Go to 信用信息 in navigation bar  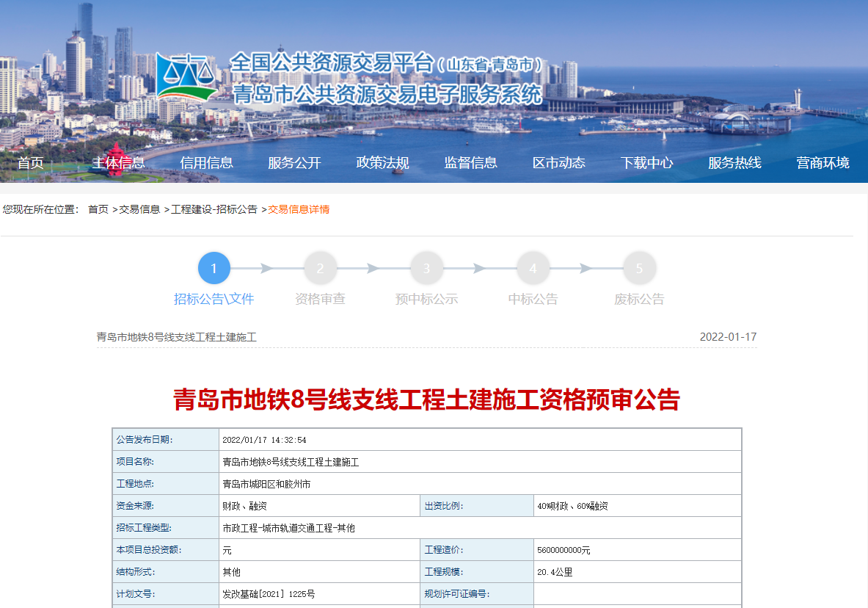[x=206, y=163]
